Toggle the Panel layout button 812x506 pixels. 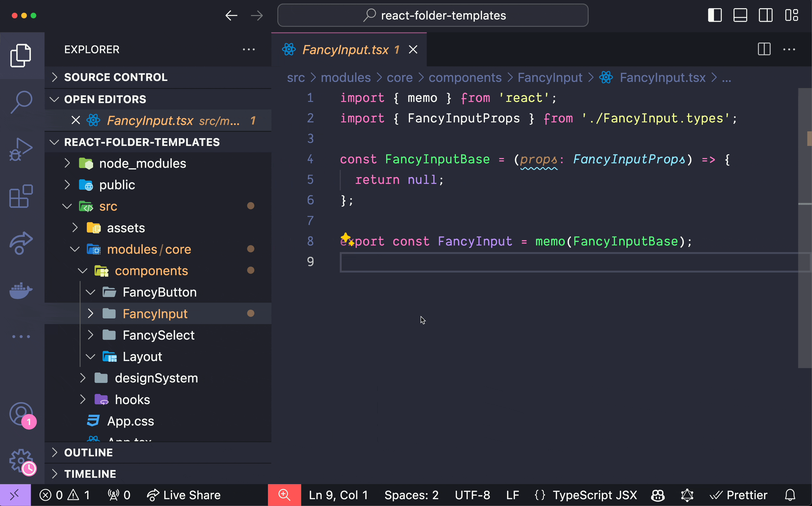coord(740,15)
